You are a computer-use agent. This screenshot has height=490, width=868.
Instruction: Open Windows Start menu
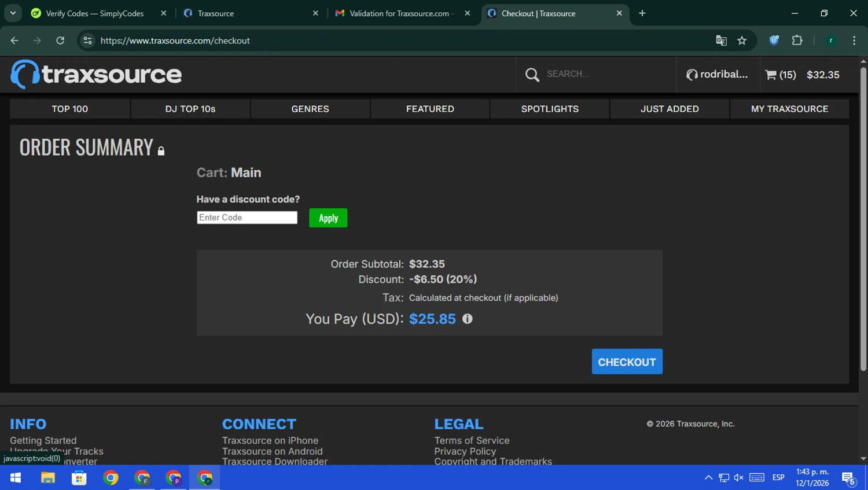(16, 478)
